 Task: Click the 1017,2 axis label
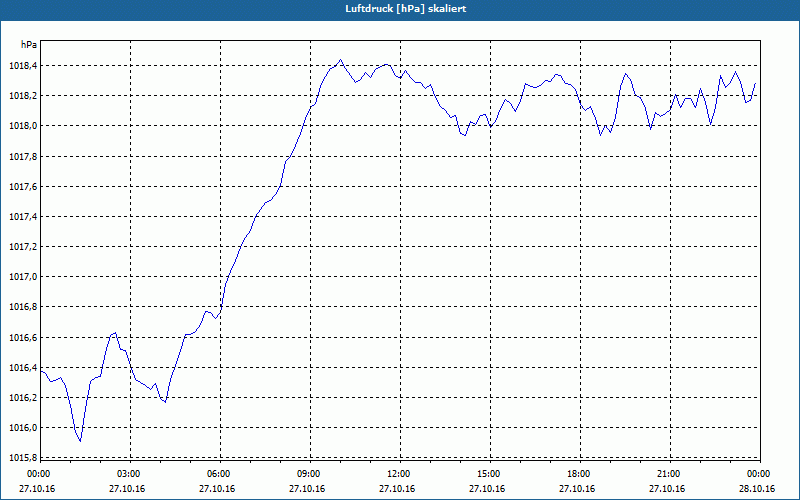(x=23, y=247)
